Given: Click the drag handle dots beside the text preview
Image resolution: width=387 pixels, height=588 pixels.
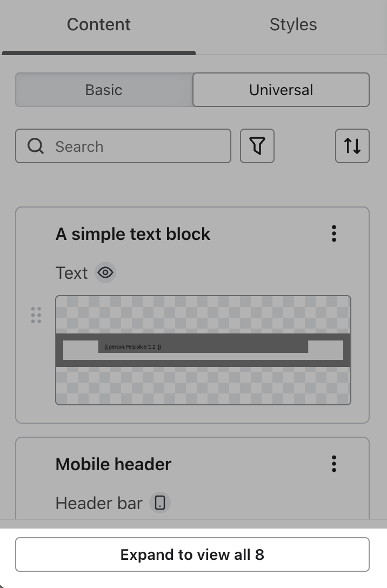Looking at the screenshot, I should tap(36, 315).
